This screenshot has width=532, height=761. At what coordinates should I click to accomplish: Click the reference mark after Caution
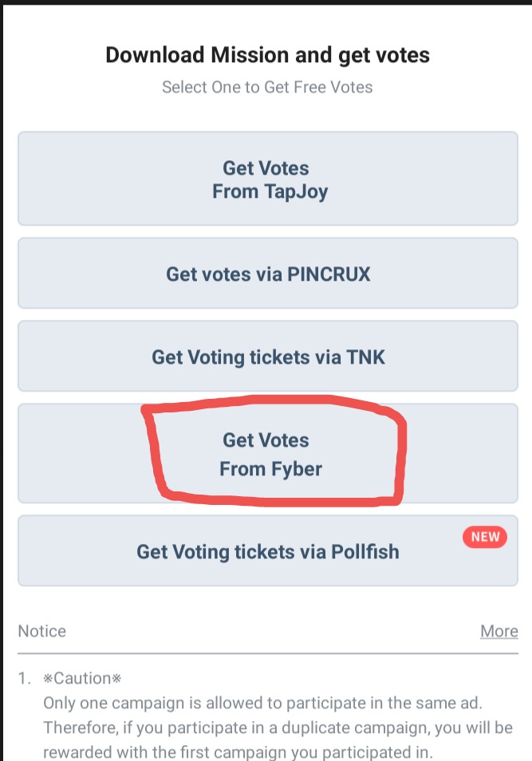tap(116, 679)
